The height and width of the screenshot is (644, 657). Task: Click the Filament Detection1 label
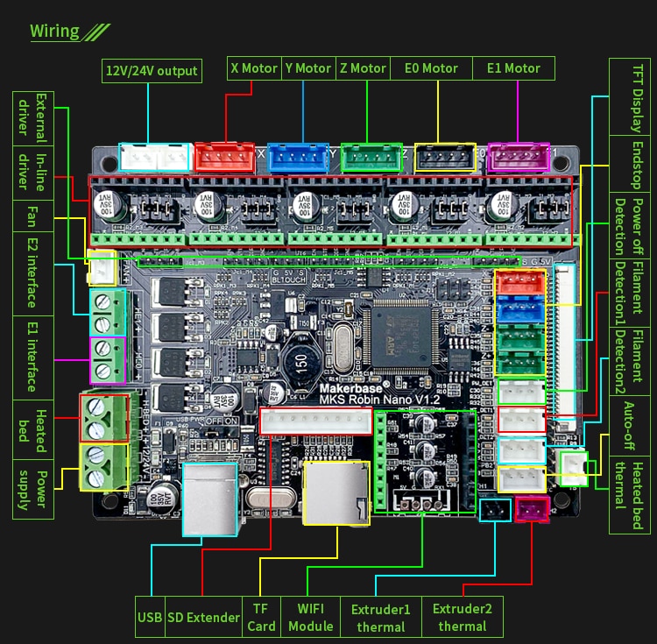(629, 294)
